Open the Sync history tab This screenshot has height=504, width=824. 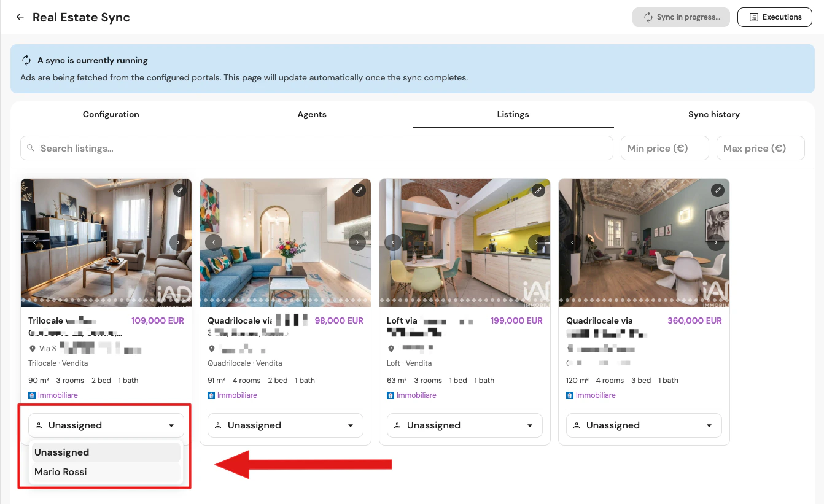tap(713, 114)
